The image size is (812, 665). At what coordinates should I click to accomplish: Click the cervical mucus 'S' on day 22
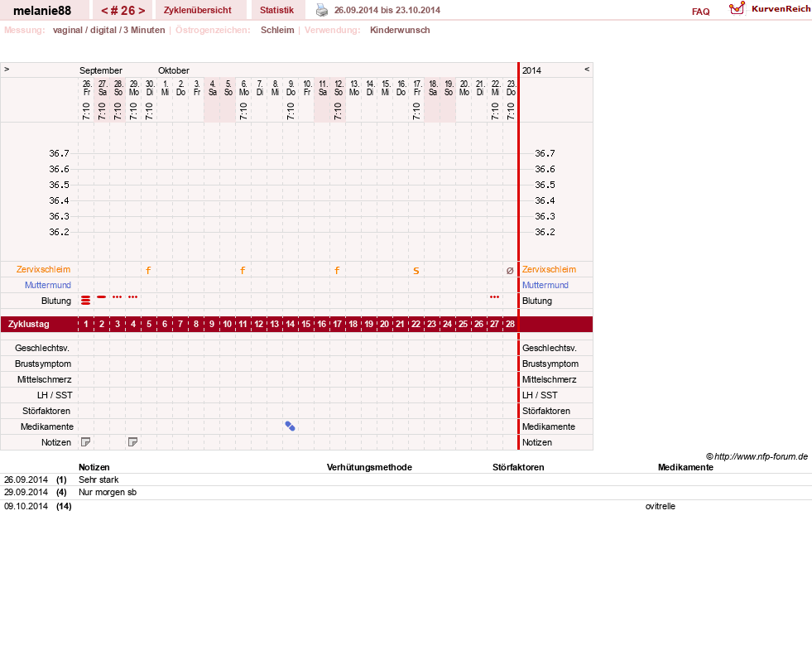coord(416,271)
